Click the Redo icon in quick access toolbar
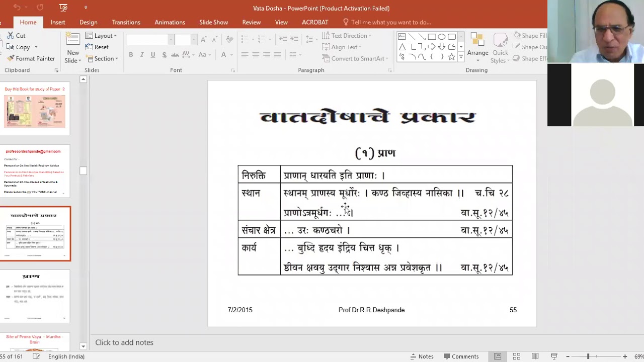Screen dimensions: 644x362 click(x=40, y=8)
